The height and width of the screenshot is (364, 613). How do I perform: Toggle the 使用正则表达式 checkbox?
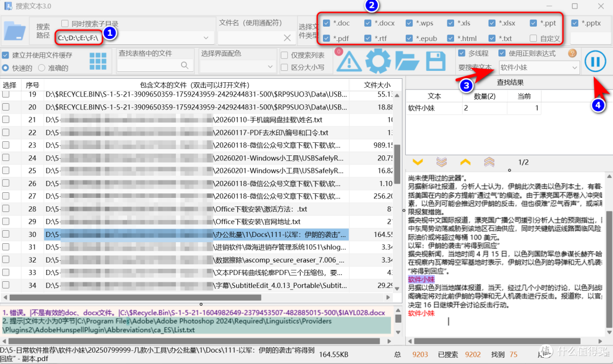tap(502, 53)
